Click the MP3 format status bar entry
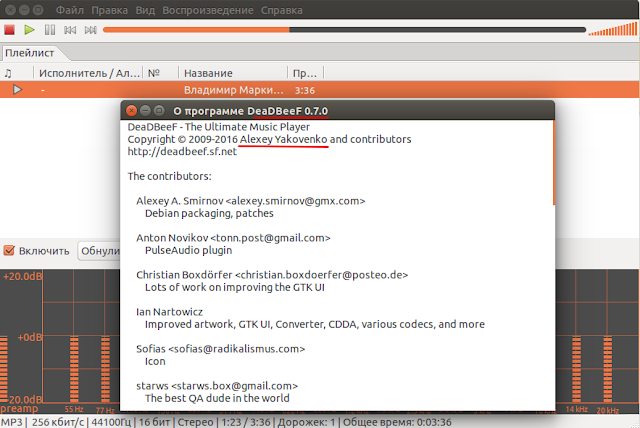The width and height of the screenshot is (640, 428). pos(12,422)
